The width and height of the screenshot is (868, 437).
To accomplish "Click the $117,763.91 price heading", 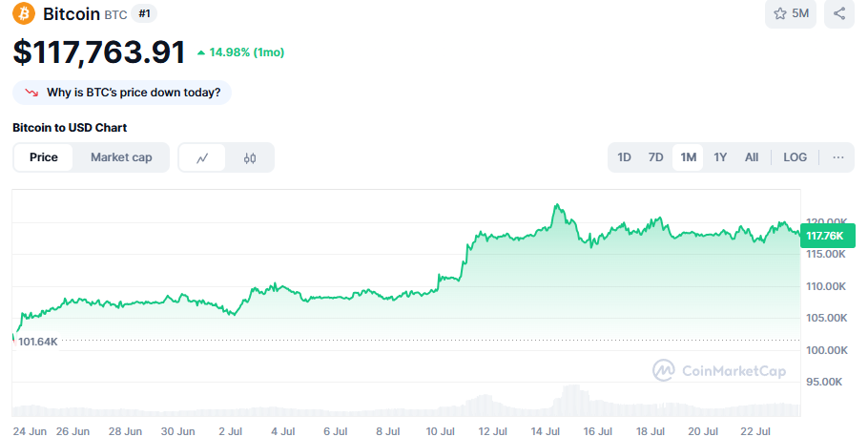I will click(99, 52).
